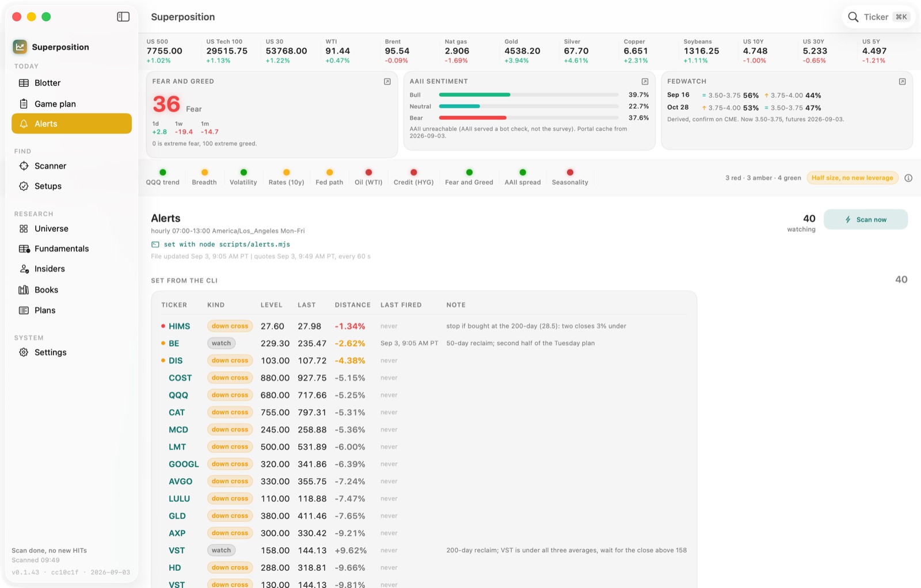
Task: Click the QQQ trend green indicator
Action: click(163, 172)
